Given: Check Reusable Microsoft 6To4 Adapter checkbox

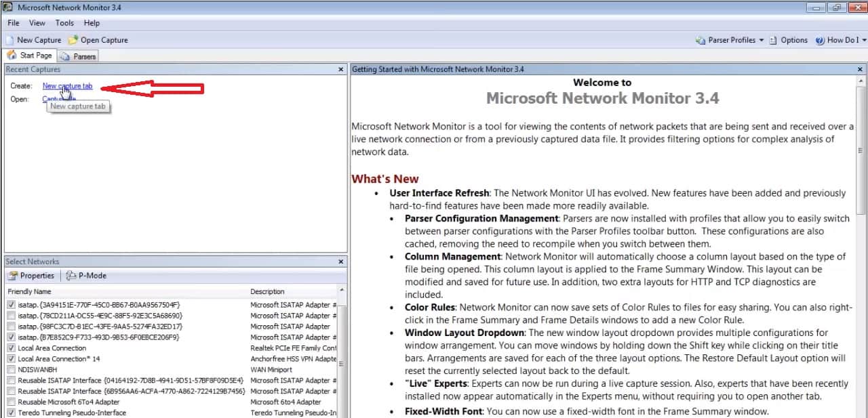Looking at the screenshot, I should point(12,402).
